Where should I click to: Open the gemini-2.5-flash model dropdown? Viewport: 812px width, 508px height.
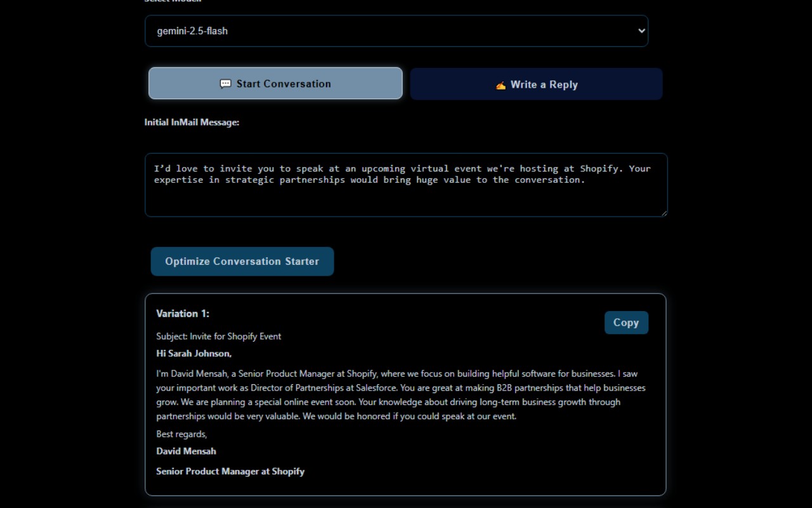(x=396, y=31)
